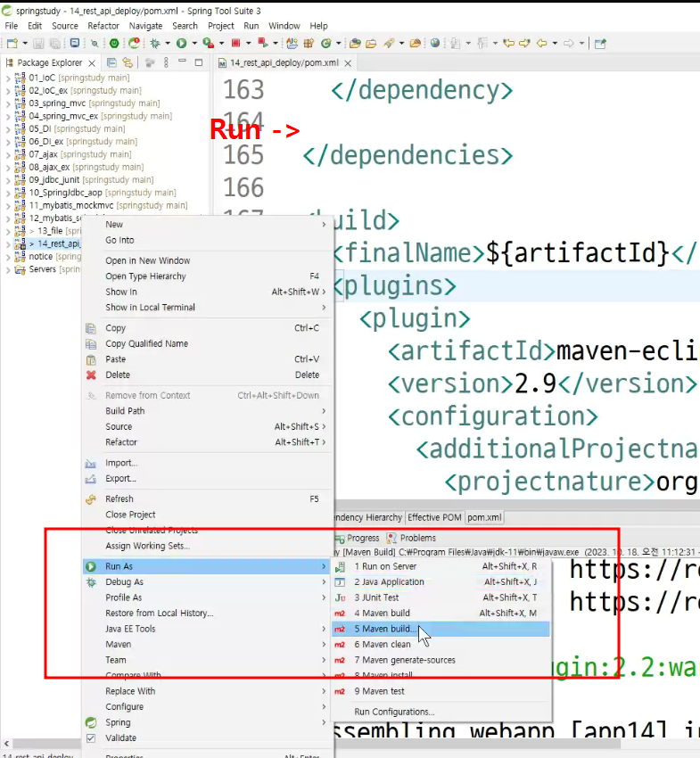The width and height of the screenshot is (700, 758).
Task: Click Refresh in context menu
Action: (207, 498)
